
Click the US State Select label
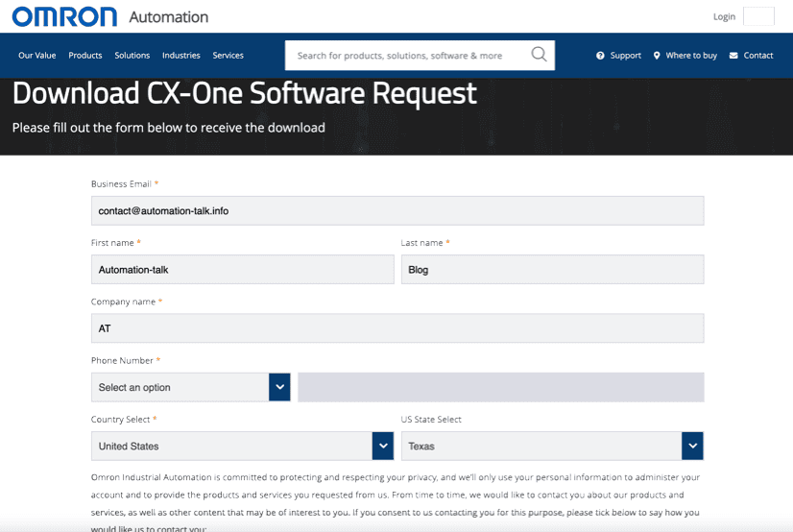pos(431,420)
